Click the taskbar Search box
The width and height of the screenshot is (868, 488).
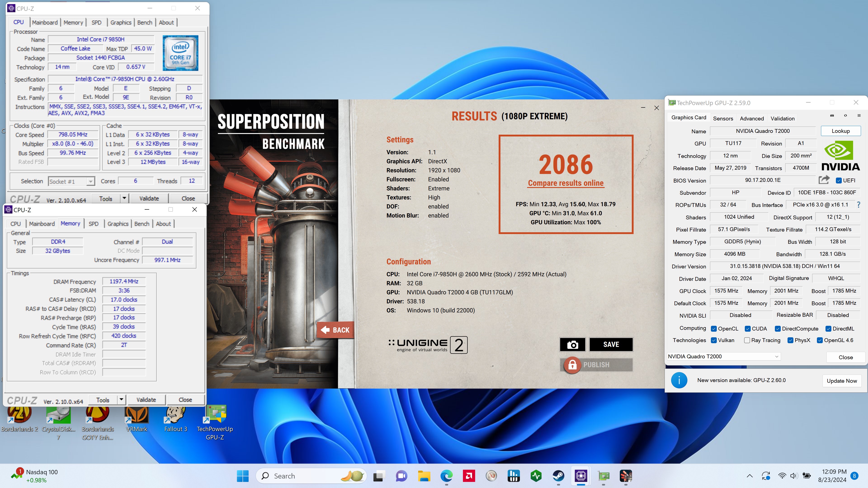click(311, 476)
